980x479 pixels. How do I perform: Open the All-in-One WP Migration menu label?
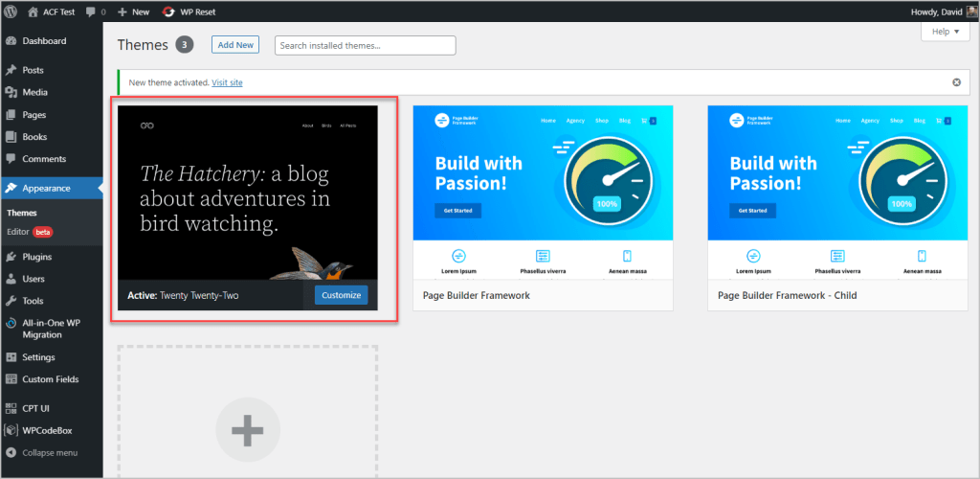(52, 329)
